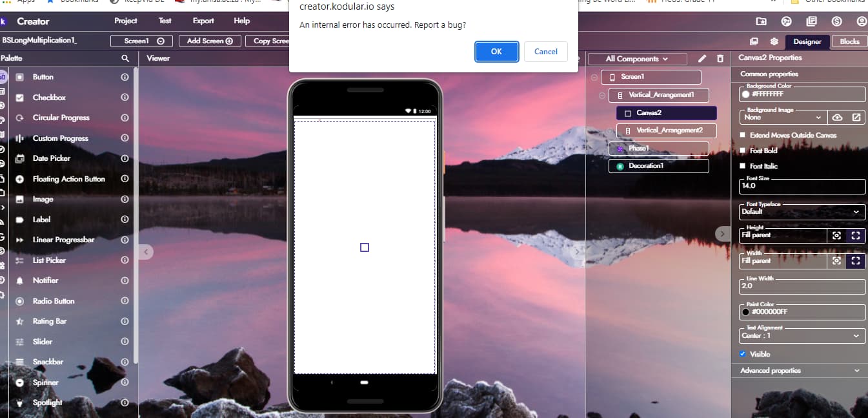Viewport: 868px width, 418px height.
Task: Uncheck the Visible checkbox
Action: [x=743, y=354]
